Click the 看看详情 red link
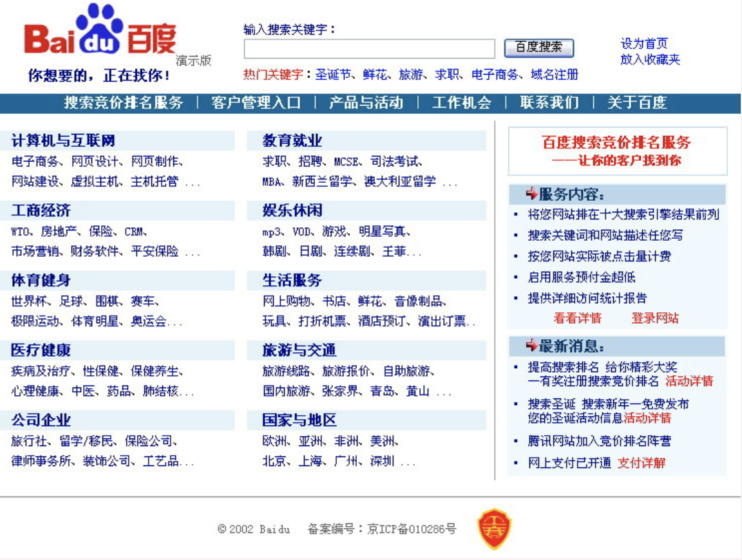Image resolution: width=742 pixels, height=560 pixels. click(x=577, y=318)
